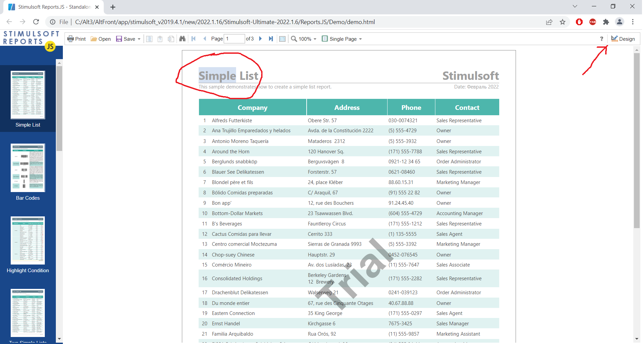Click the browser Back button
This screenshot has width=644, height=344.
9,22
